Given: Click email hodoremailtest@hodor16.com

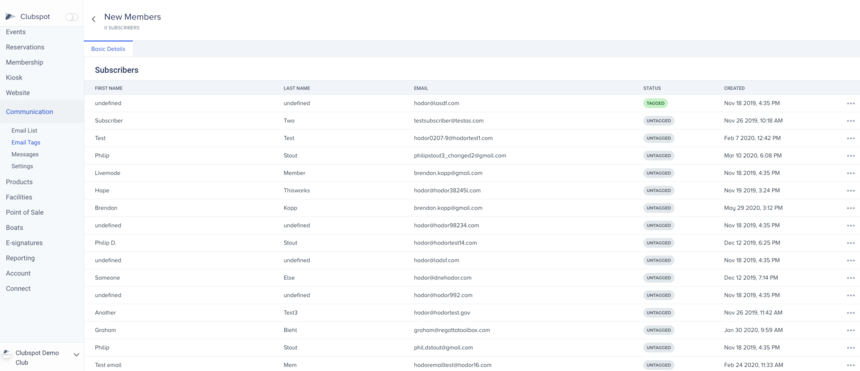Looking at the screenshot, I should pos(453,365).
